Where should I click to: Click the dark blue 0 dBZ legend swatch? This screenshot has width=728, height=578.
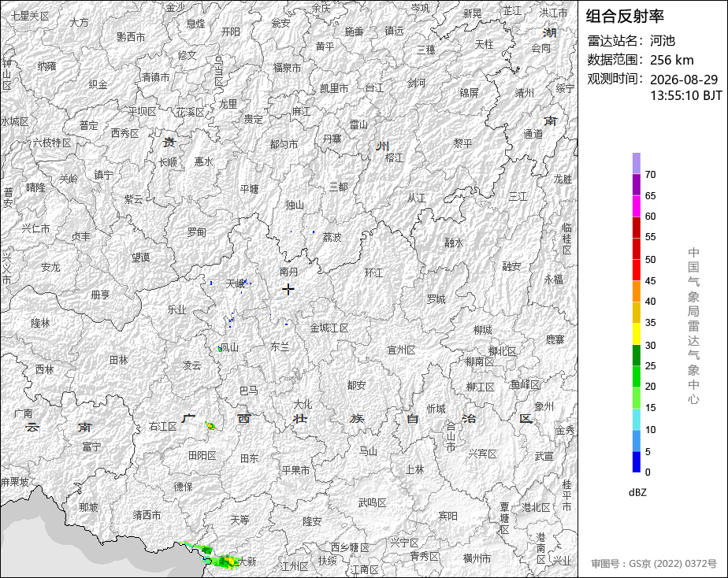click(637, 462)
